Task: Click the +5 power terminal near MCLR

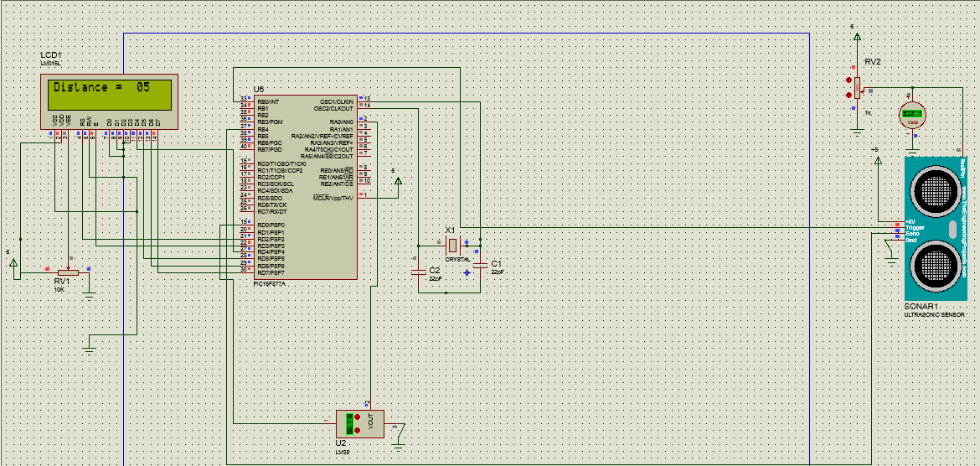Action: [x=398, y=179]
